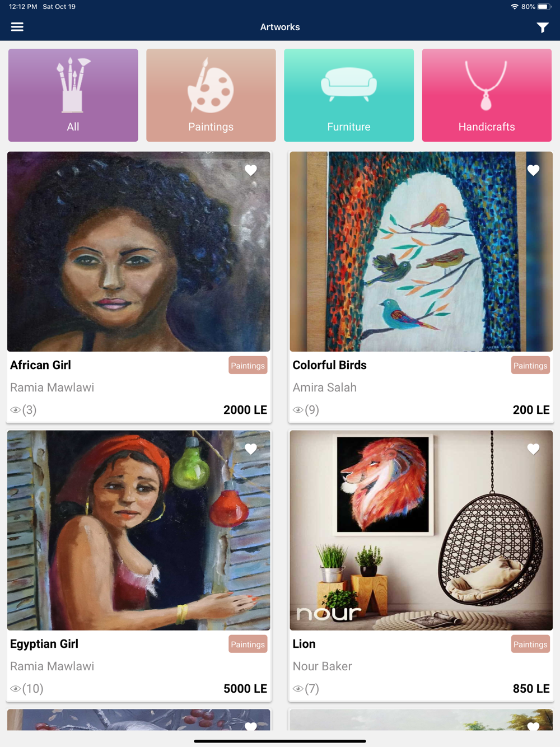Favorite the Colorful Birds painting
Screen dimensions: 560x747
(533, 170)
